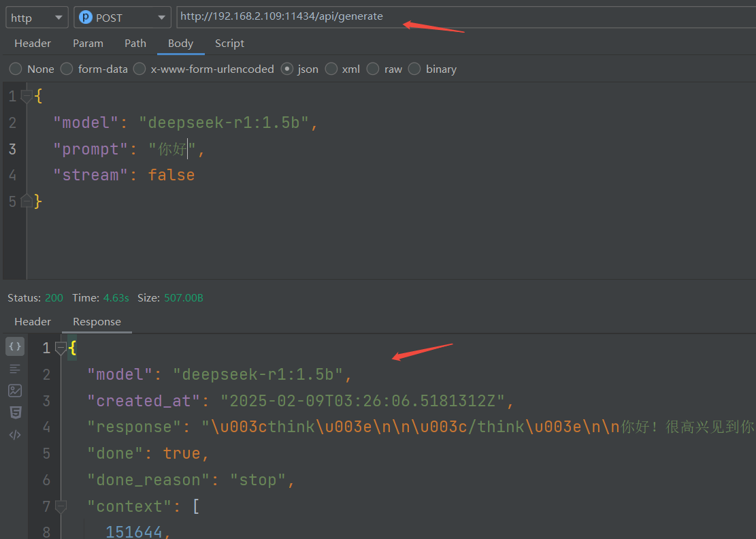
Task: Click the Size 507.00B value
Action: point(183,298)
